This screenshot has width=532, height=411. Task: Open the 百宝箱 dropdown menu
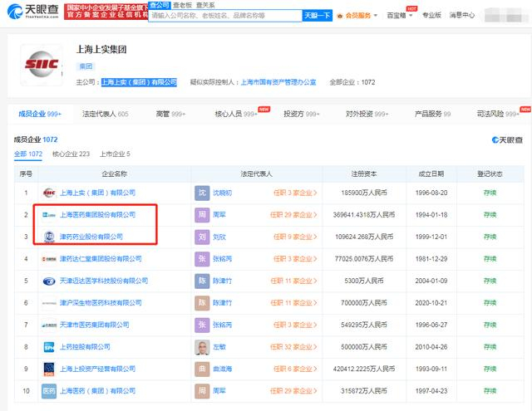tap(399, 16)
